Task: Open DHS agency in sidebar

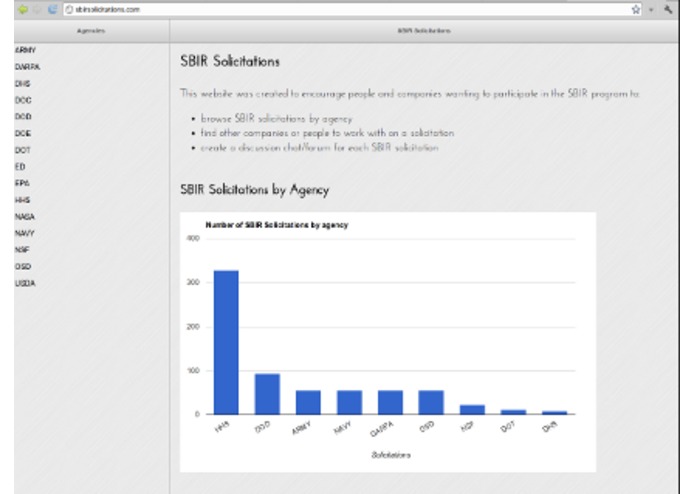Action: tap(23, 84)
